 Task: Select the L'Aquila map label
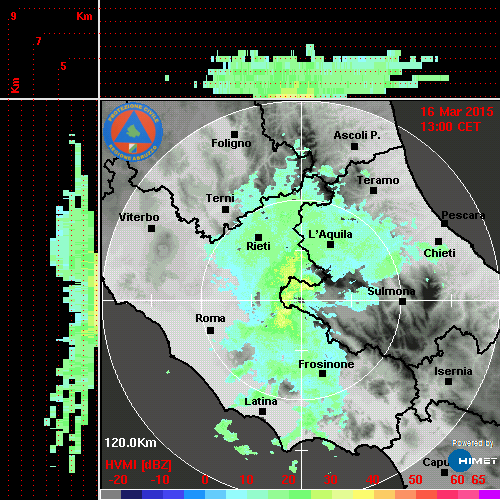(330, 234)
